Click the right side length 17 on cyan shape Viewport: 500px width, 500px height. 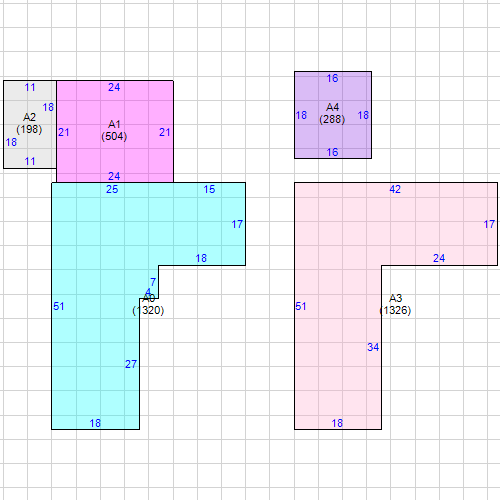pos(237,224)
